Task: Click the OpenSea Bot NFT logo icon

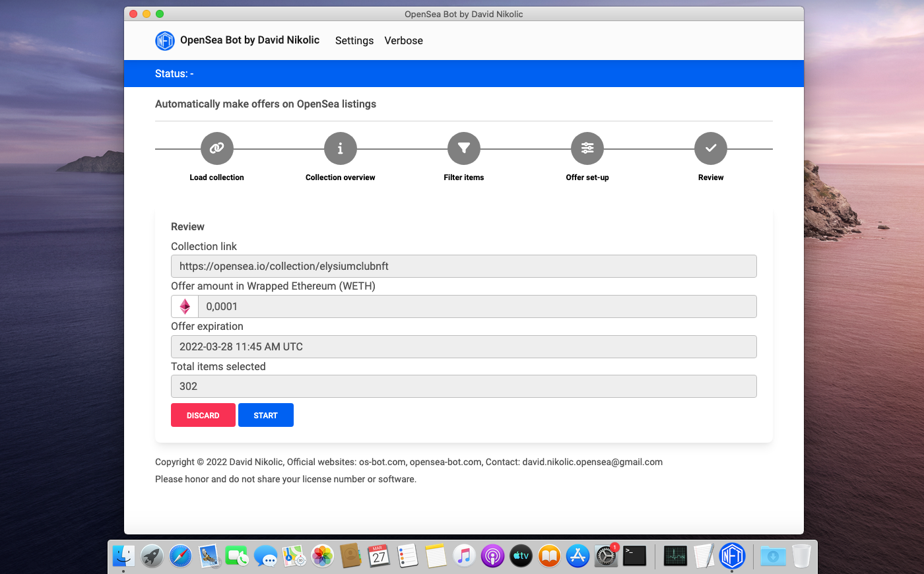Action: (x=164, y=41)
